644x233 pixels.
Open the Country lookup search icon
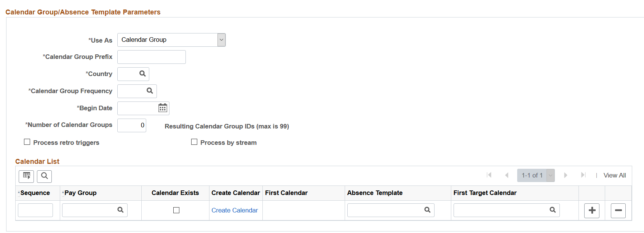[x=142, y=74]
